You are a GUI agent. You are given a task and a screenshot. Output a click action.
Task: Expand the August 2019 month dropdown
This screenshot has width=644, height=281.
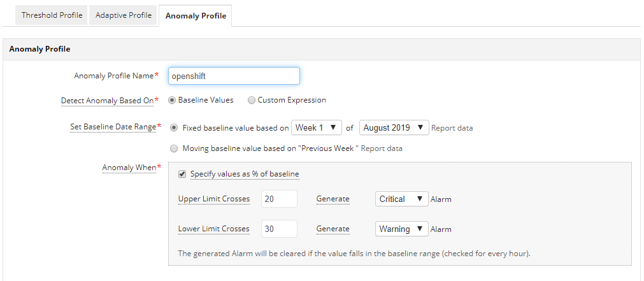click(394, 127)
